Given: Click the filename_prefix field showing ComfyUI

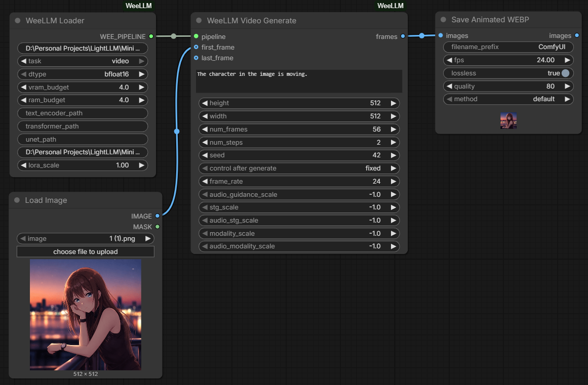Looking at the screenshot, I should (508, 47).
